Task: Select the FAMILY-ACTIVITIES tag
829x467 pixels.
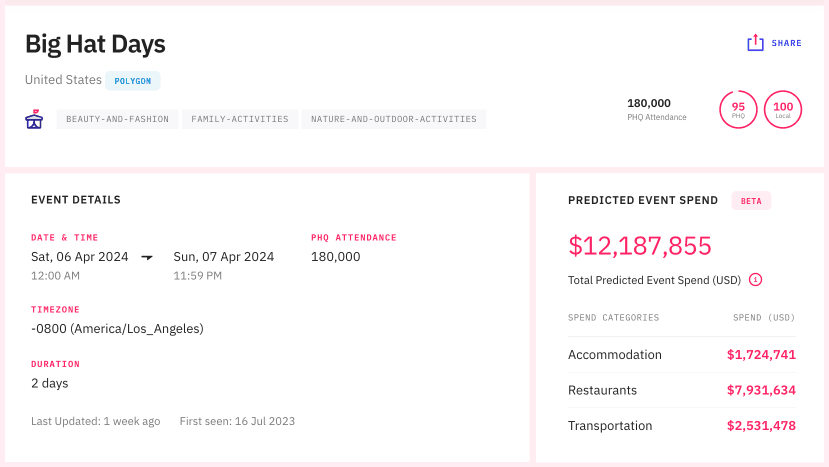Action: [x=239, y=119]
